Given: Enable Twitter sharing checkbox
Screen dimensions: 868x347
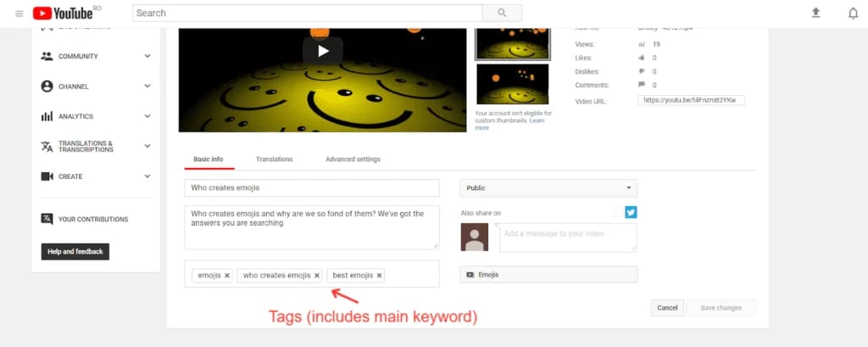Looking at the screenshot, I should [x=618, y=212].
